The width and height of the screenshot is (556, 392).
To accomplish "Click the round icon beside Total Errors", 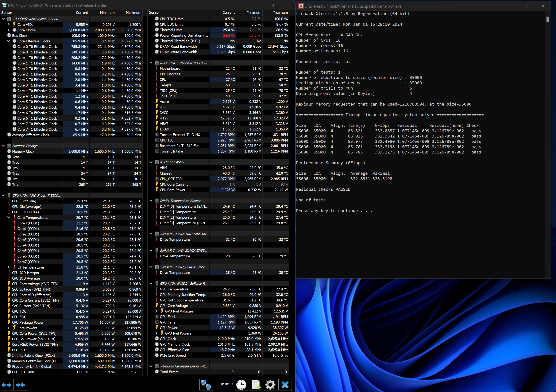I will pos(157,372).
